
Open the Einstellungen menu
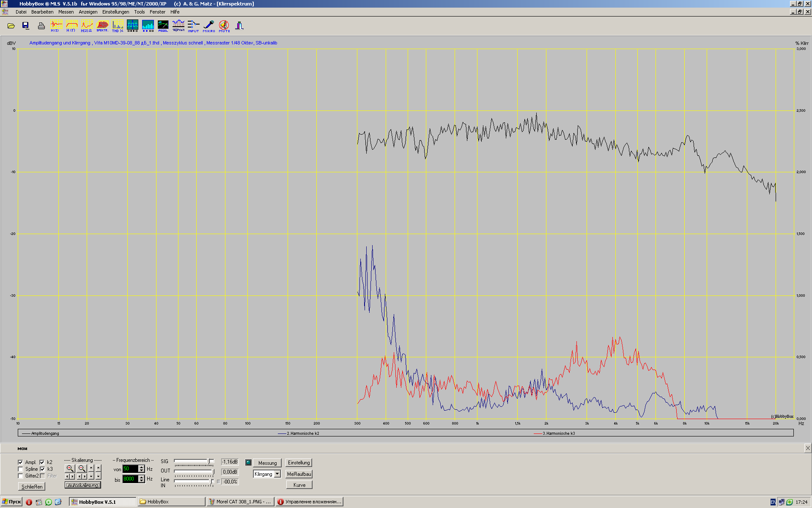point(115,12)
